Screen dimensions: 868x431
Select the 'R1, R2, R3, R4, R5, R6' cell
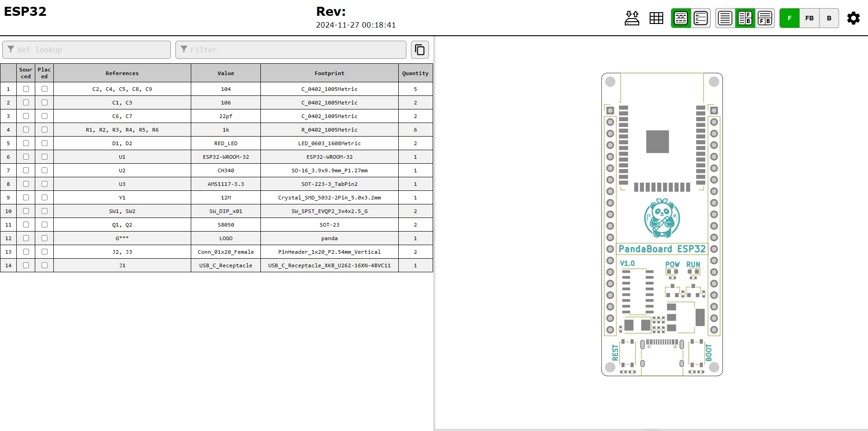pyautogui.click(x=122, y=130)
